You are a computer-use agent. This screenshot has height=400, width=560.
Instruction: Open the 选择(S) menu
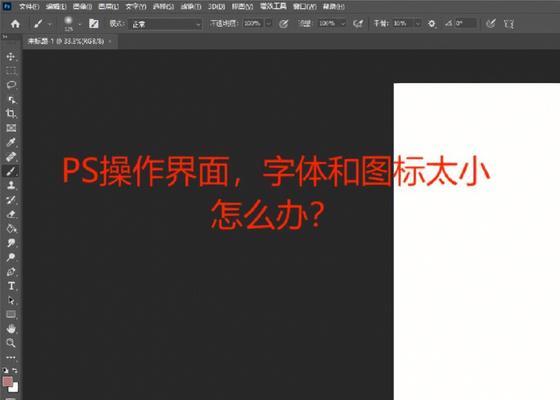click(164, 6)
